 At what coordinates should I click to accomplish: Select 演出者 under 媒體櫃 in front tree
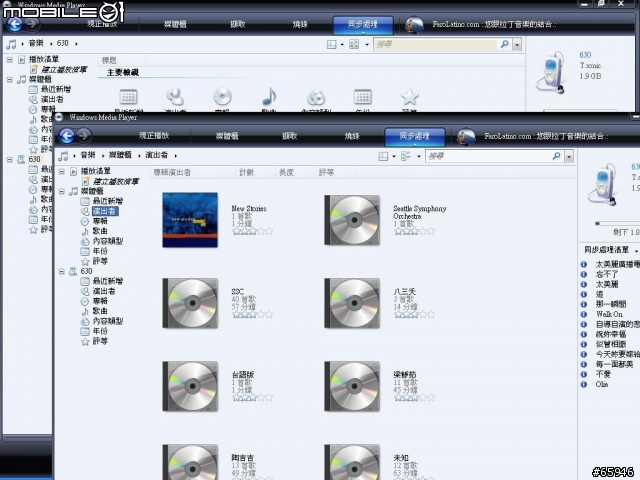(x=105, y=211)
